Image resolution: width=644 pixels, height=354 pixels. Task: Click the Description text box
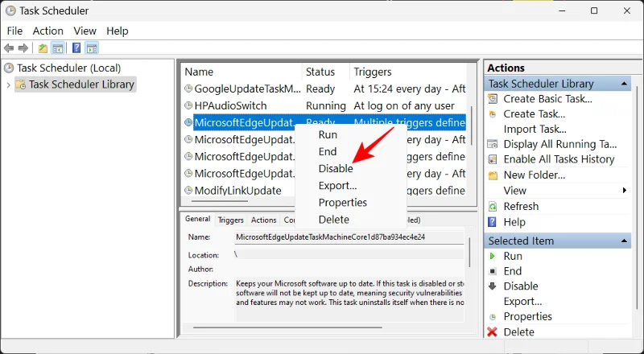coord(349,298)
